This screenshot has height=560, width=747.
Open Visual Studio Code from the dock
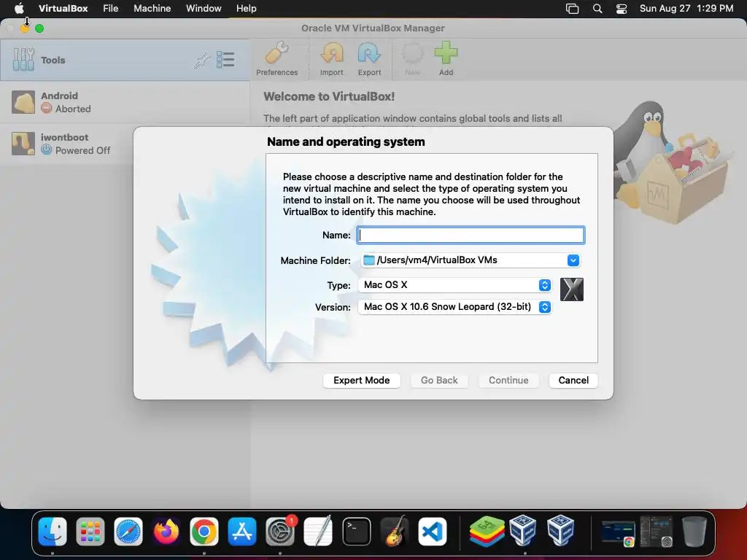(432, 532)
